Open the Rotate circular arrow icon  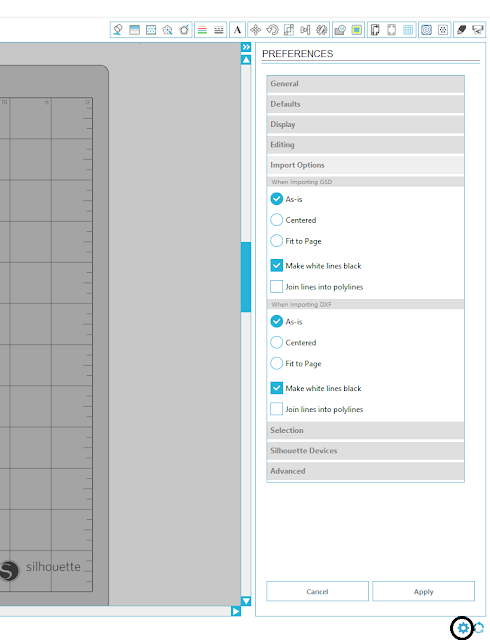[x=272, y=30]
